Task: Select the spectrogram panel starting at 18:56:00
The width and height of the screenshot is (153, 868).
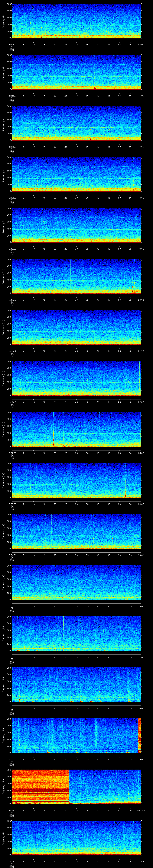Action: point(76,633)
